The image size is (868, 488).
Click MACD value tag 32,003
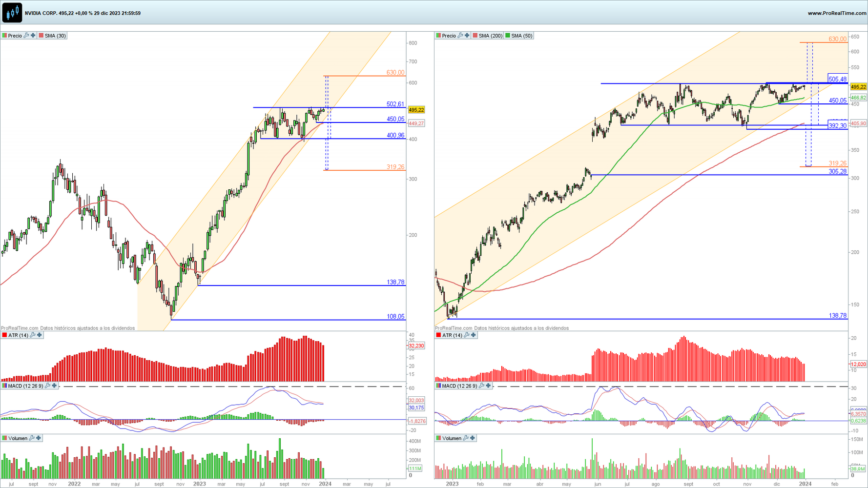tap(416, 400)
